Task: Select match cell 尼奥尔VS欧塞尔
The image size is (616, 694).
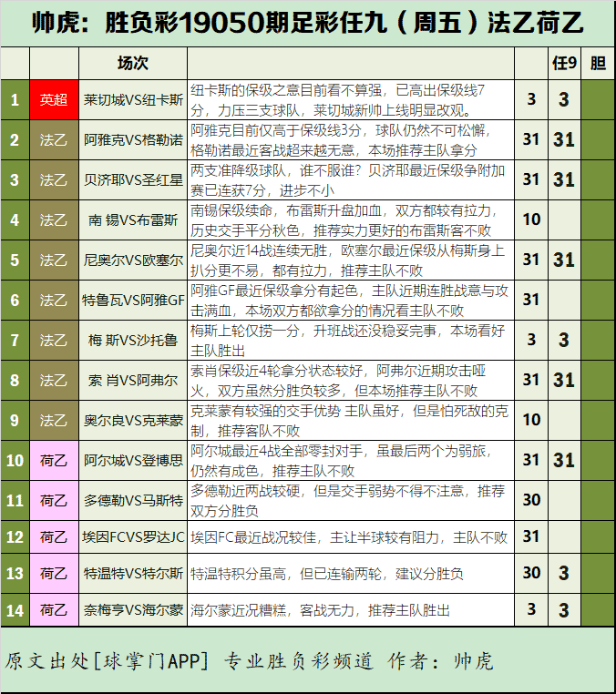Action: [133, 260]
